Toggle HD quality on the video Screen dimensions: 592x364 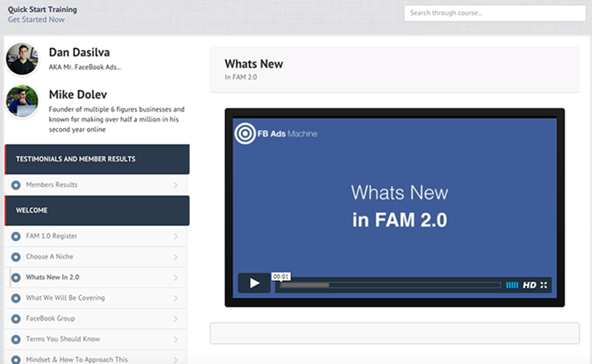pyautogui.click(x=529, y=285)
